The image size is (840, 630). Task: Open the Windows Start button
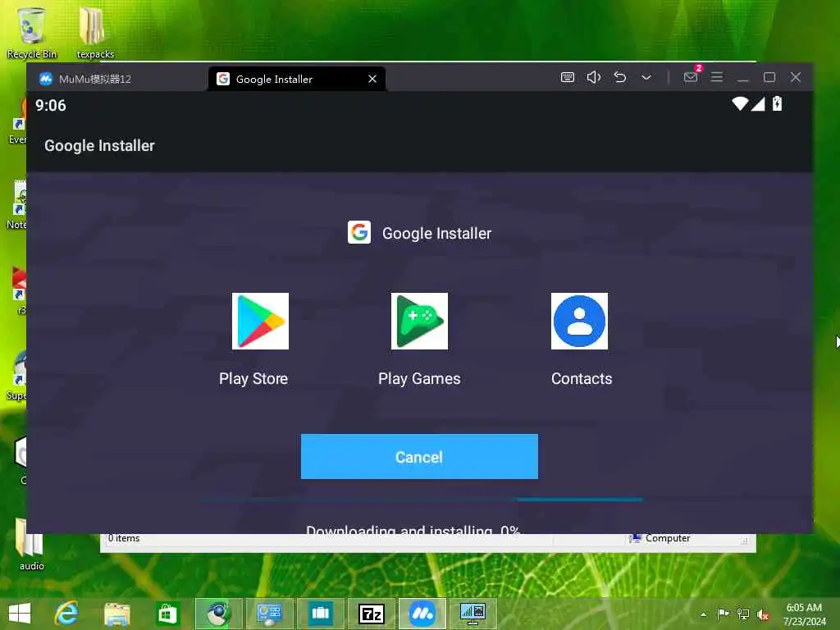tap(20, 614)
